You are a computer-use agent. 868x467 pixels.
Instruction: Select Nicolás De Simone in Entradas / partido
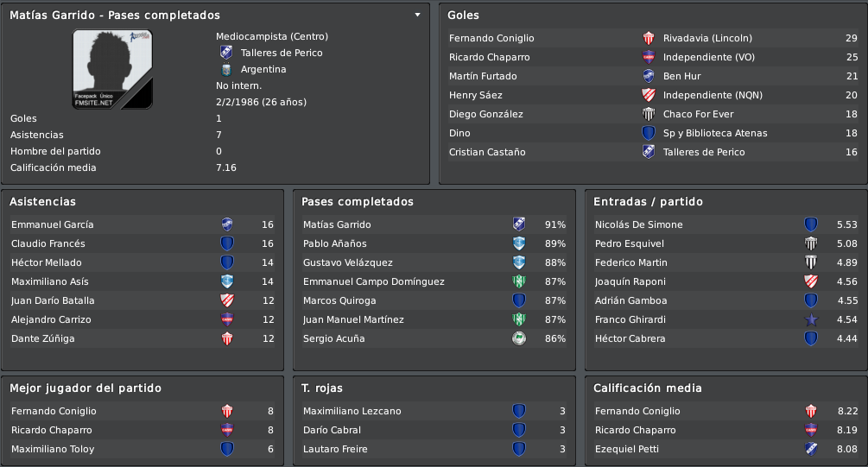(x=638, y=224)
